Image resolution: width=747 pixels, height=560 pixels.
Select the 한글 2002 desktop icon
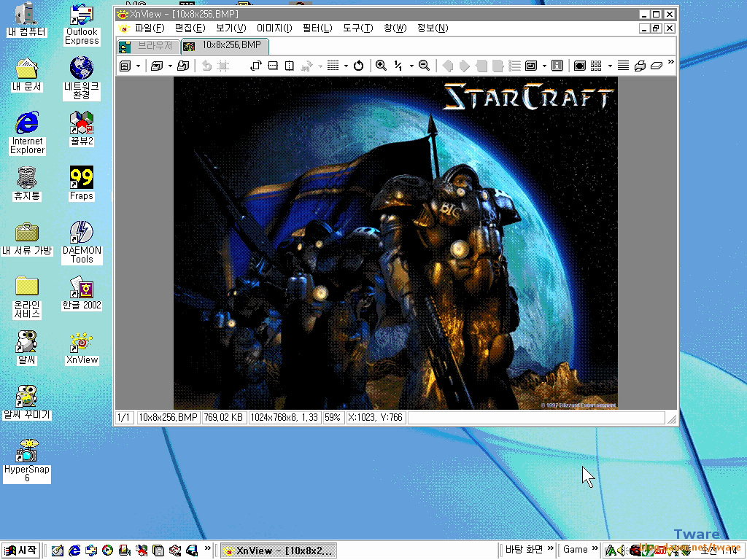point(82,293)
